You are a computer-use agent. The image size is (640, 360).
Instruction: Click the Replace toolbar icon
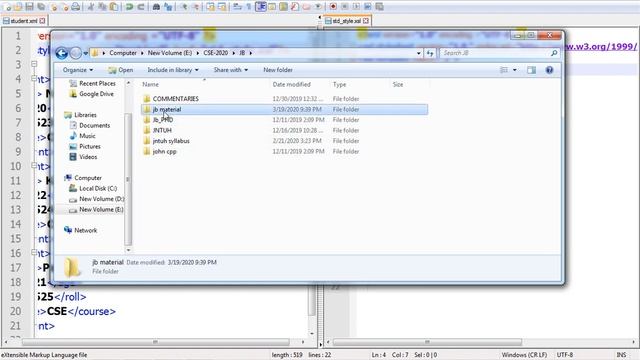168,7
